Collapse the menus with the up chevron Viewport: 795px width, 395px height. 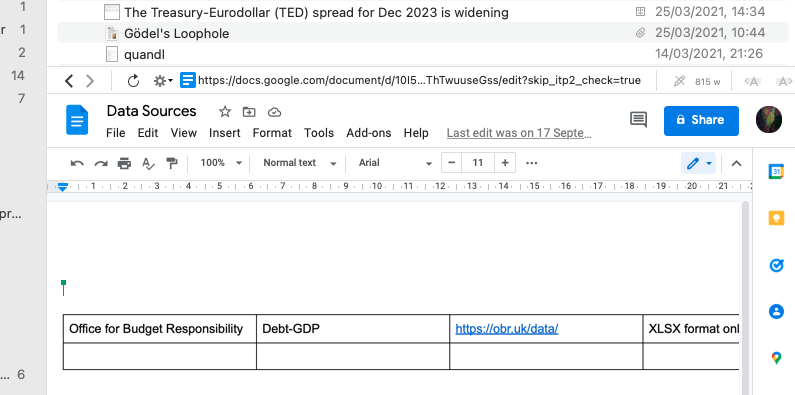(x=737, y=163)
